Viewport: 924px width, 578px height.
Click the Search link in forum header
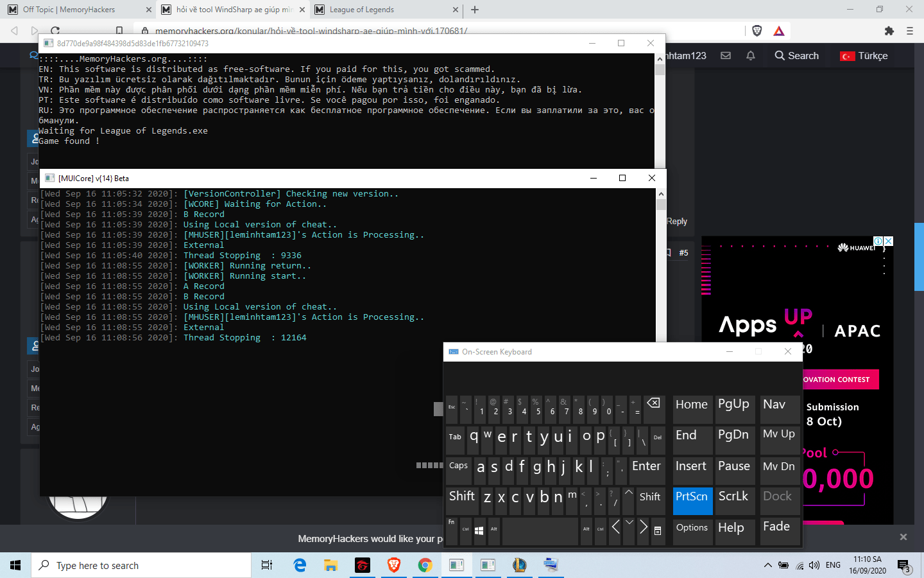click(x=797, y=56)
